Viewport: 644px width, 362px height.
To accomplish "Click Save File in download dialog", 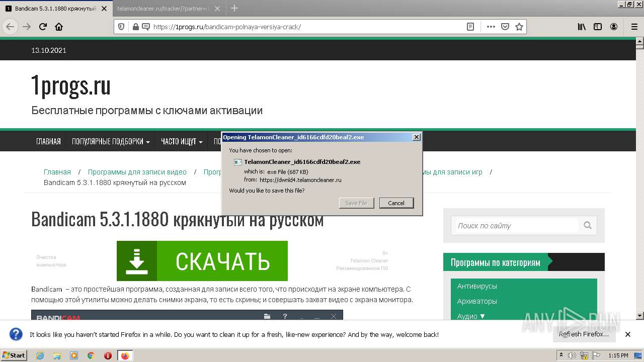I will pyautogui.click(x=356, y=203).
